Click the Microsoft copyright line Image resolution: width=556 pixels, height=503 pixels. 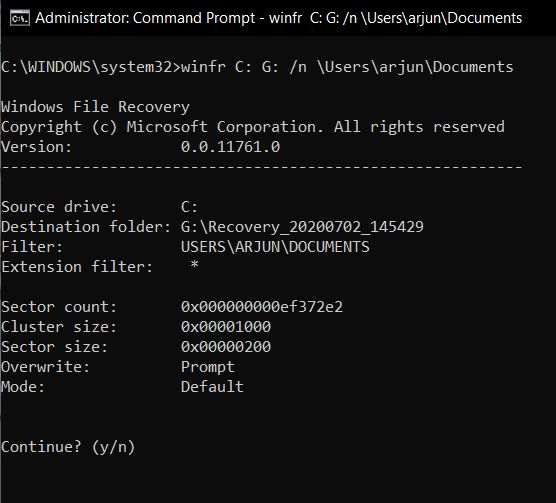click(252, 127)
